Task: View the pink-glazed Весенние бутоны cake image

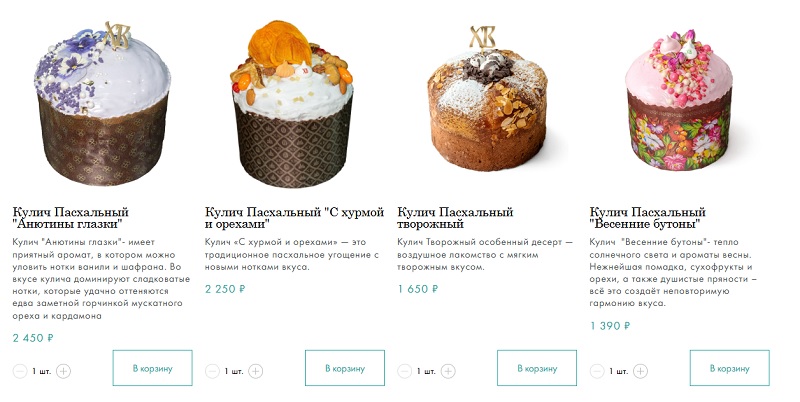Action: coord(679,100)
